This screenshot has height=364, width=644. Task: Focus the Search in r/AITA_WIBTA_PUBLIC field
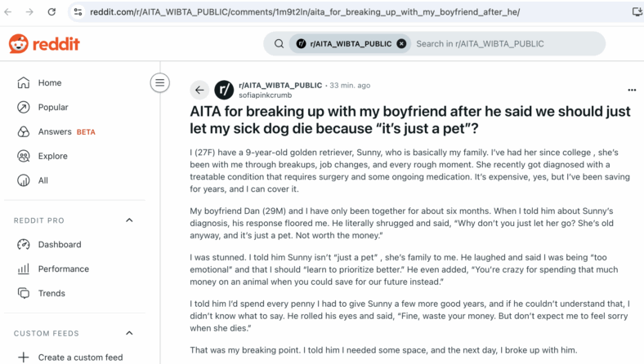point(508,44)
